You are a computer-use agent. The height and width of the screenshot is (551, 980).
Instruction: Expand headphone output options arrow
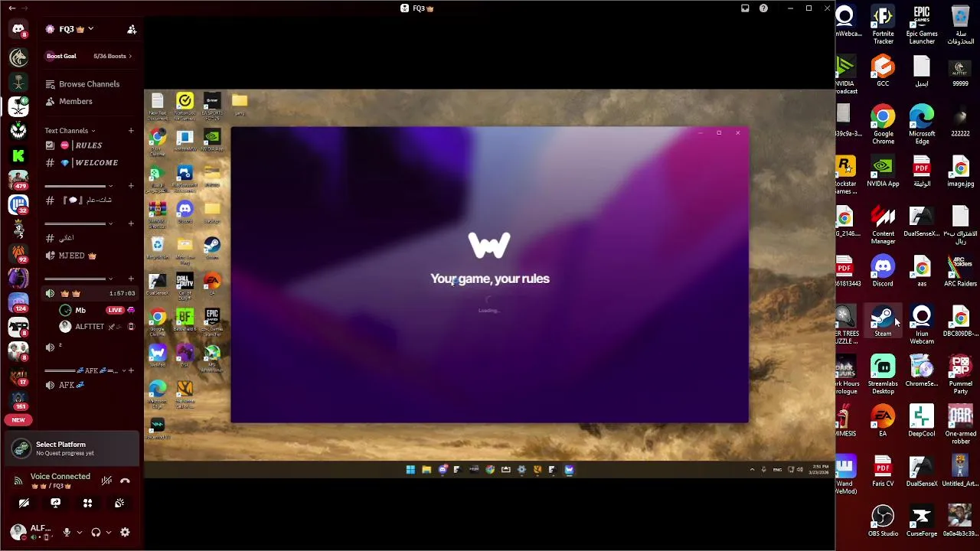[x=108, y=532]
